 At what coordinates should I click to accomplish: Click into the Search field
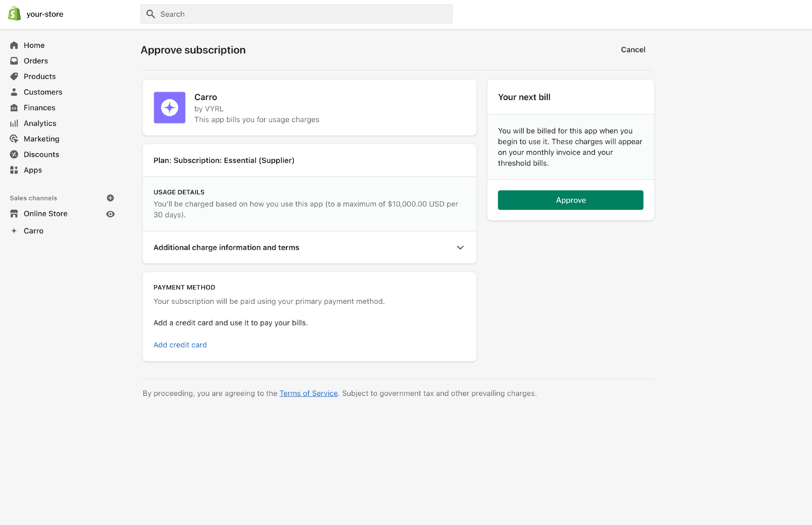coord(296,14)
